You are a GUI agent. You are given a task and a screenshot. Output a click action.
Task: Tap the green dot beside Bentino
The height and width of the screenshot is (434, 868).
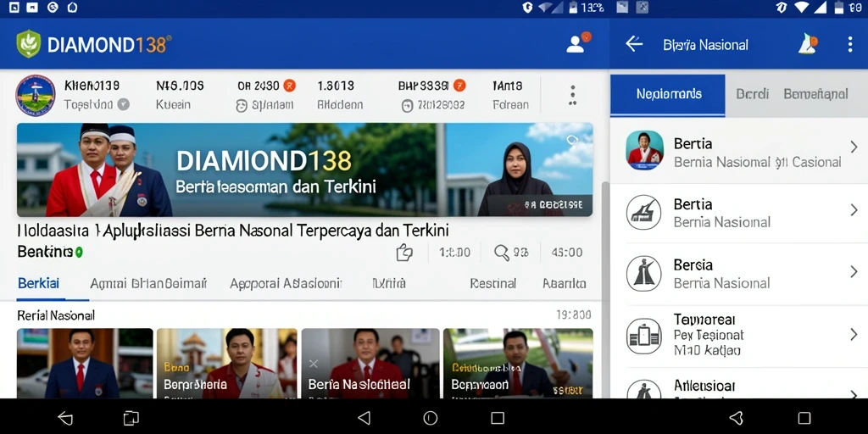[79, 253]
